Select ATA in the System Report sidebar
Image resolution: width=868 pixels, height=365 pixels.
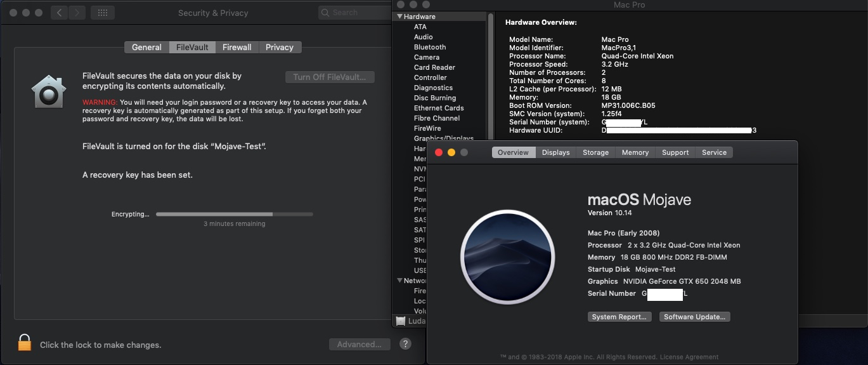(x=420, y=27)
